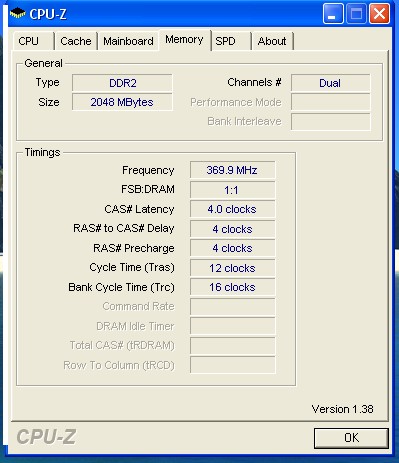Click the 12 clocks Tras value
Image resolution: width=399 pixels, height=463 pixels.
point(232,268)
